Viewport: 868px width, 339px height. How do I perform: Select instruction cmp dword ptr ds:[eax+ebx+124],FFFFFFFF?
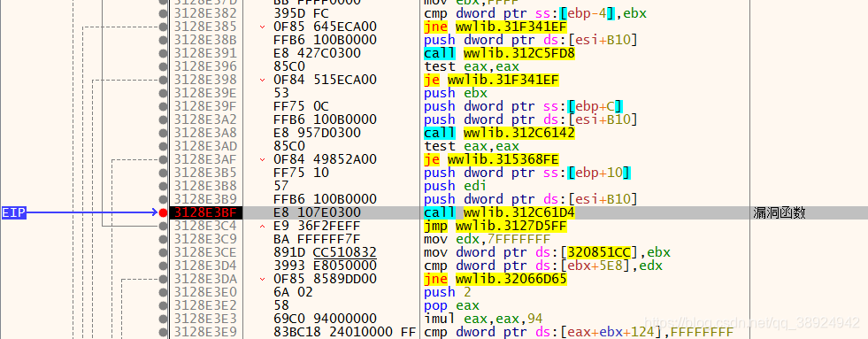point(579,332)
